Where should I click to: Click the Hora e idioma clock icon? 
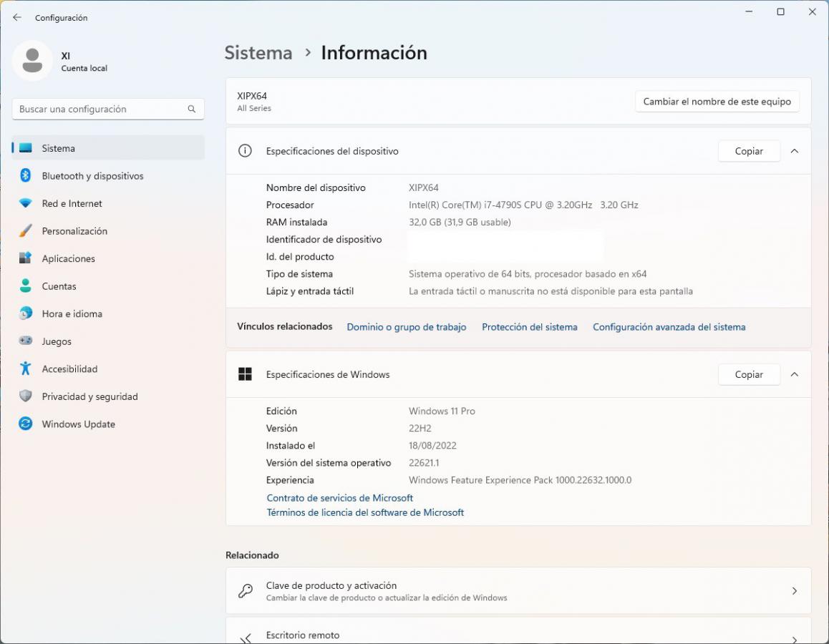26,313
